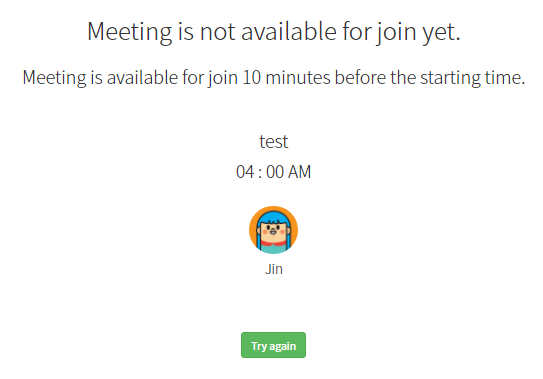Click the meeting start time 04 : 00 AM
Screen dimensions: 543x379
click(x=274, y=172)
